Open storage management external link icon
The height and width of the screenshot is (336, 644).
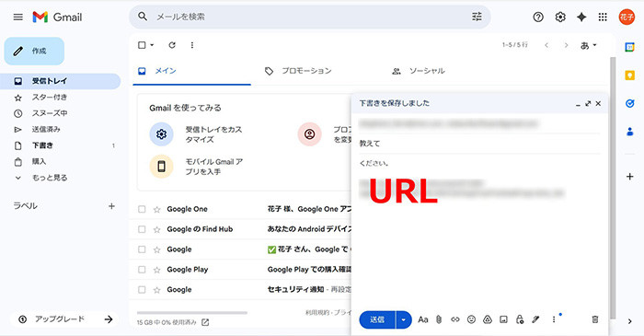pos(205,322)
